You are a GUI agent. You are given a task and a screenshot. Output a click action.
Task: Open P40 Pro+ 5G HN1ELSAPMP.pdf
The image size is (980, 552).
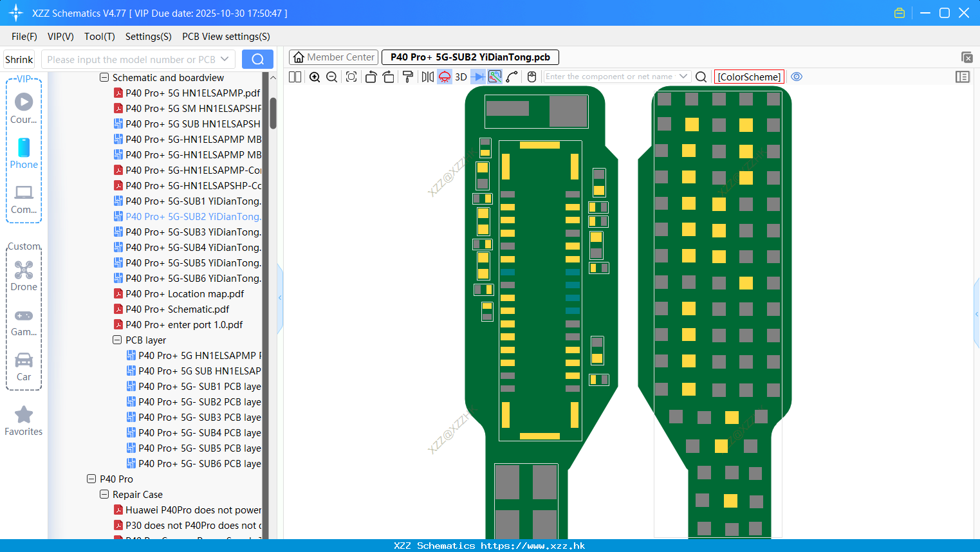(x=187, y=93)
